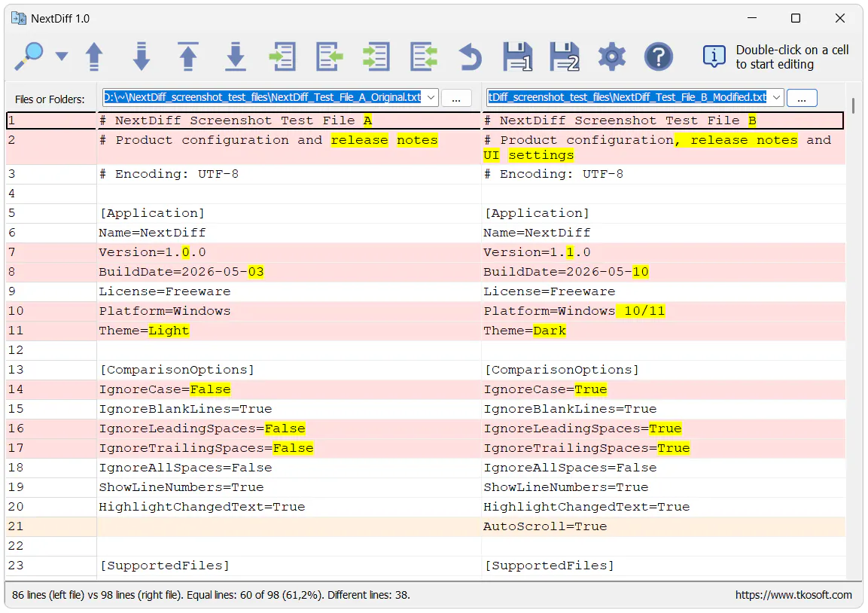Select right cell 'Product configuration, release notes and'
The height and width of the screenshot is (613, 868).
[663, 148]
